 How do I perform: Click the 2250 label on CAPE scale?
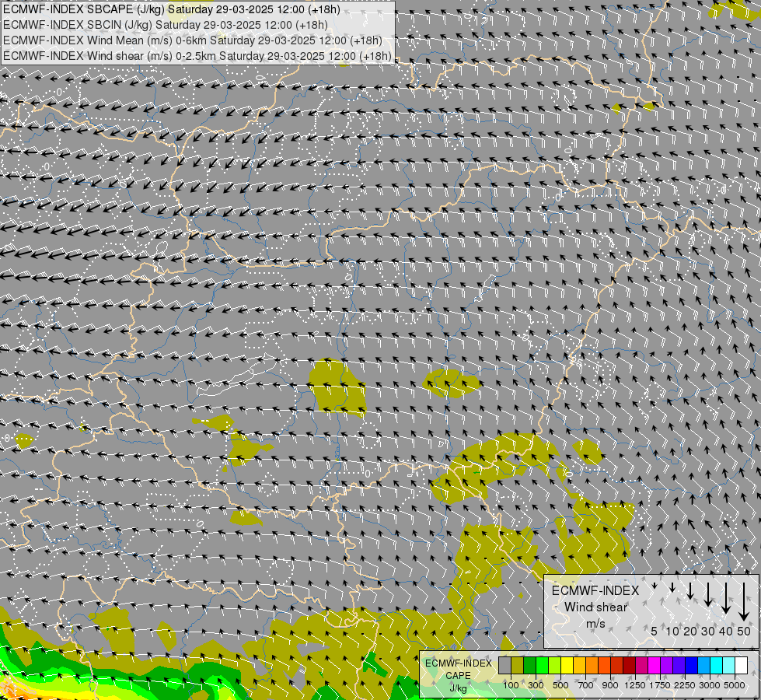(685, 685)
